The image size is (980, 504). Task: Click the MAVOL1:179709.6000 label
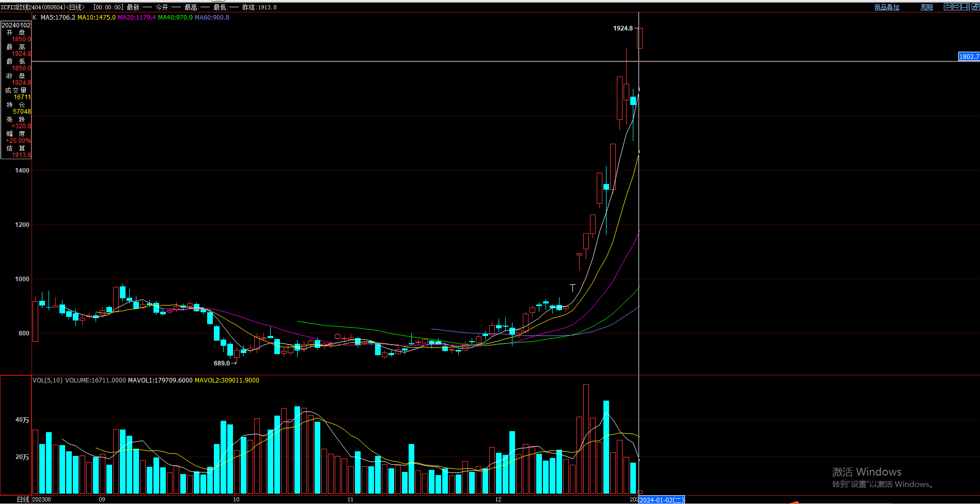tap(160, 380)
